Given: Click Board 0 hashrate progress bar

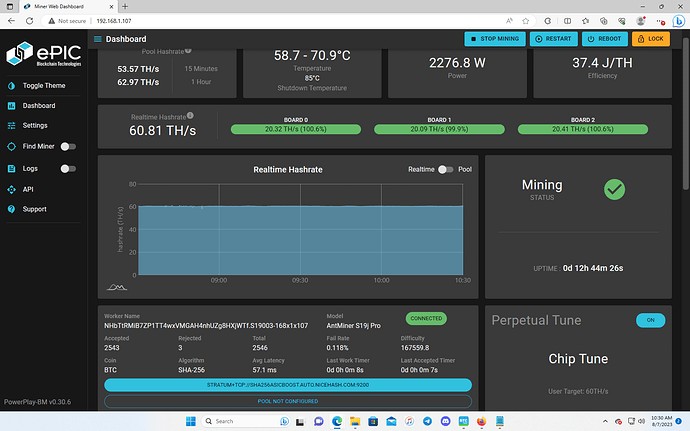Looking at the screenshot, I should point(296,129).
